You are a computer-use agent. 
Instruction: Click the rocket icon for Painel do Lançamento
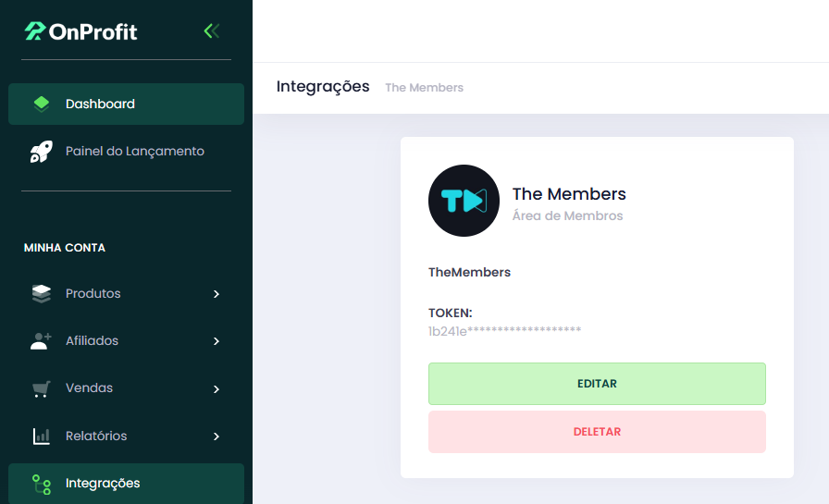point(42,152)
